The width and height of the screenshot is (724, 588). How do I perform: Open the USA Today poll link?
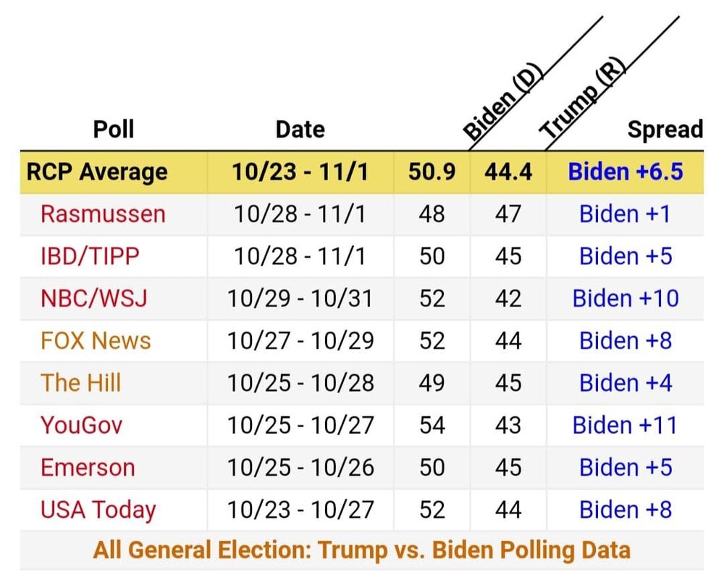coord(98,511)
